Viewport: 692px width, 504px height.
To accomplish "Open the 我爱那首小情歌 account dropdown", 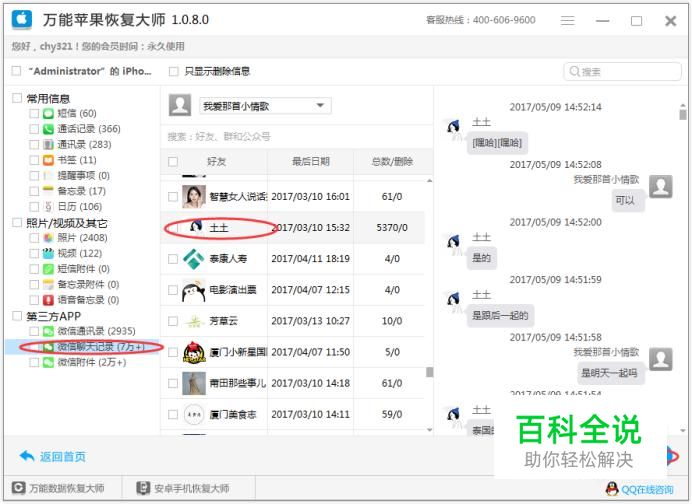I will pyautogui.click(x=265, y=106).
